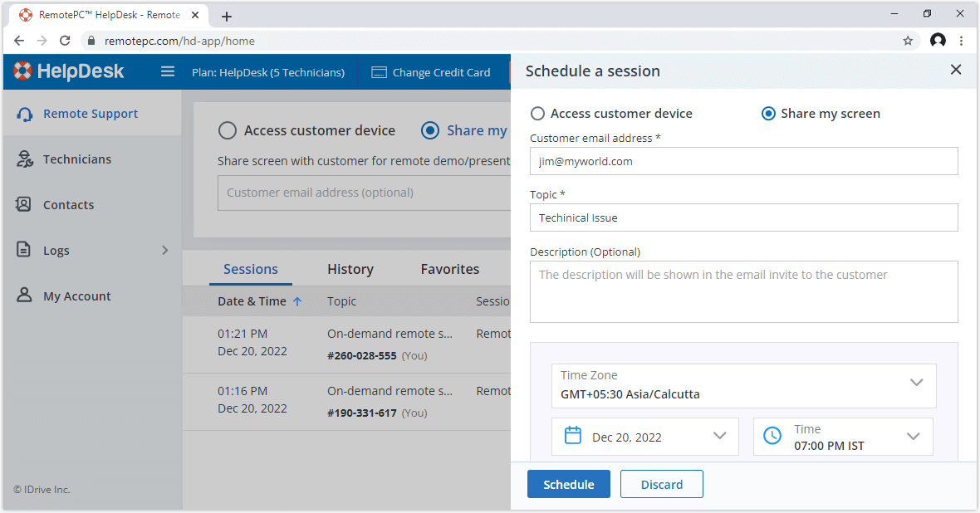Click the Topic field with Techinical Issue
This screenshot has width=980, height=513.
click(x=744, y=217)
